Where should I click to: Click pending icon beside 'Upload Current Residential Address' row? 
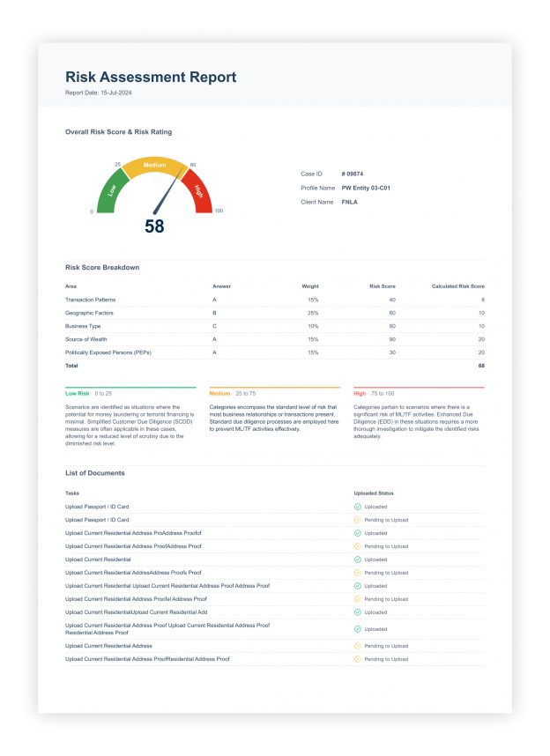(357, 646)
